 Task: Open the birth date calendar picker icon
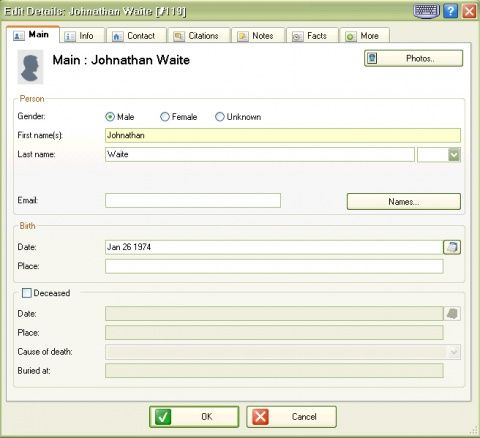452,247
